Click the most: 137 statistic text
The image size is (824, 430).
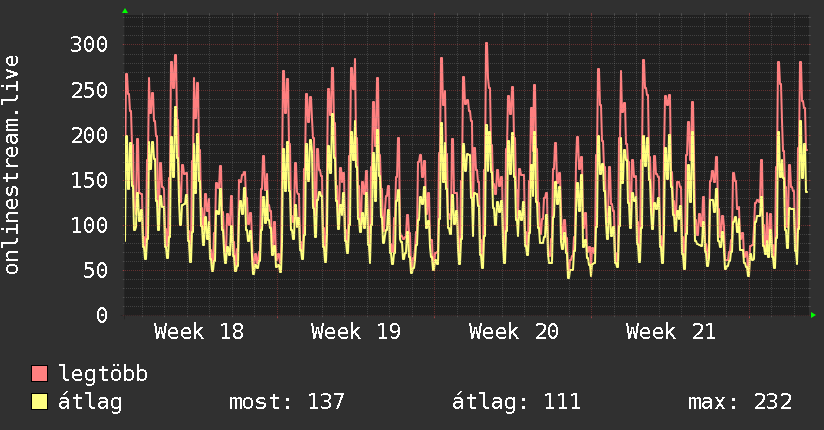click(287, 402)
